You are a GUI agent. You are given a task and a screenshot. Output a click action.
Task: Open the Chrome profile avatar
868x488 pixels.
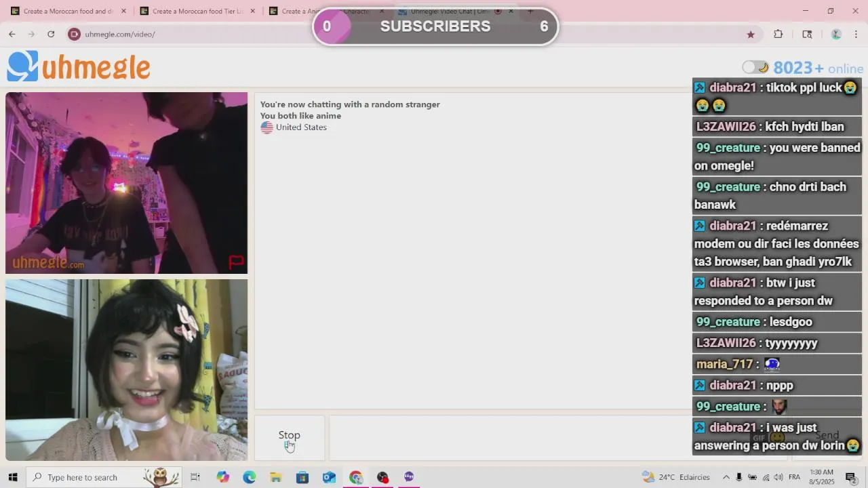point(836,34)
